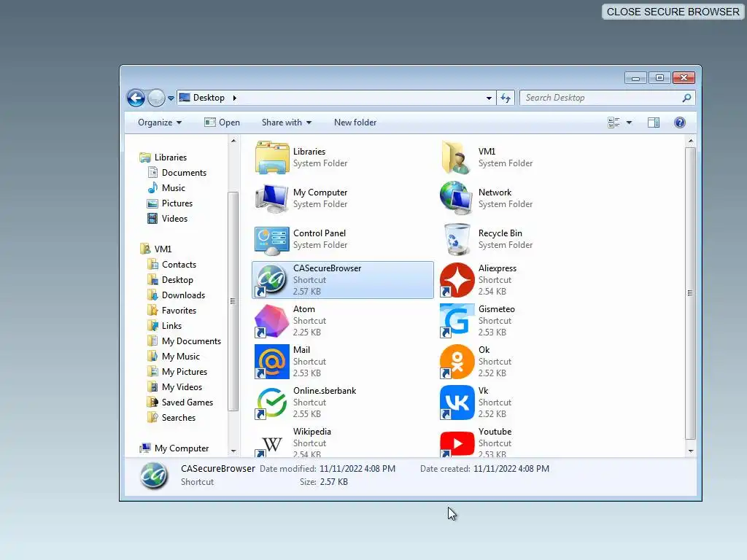
Task: Select the VM1 system folder icon
Action: (457, 157)
